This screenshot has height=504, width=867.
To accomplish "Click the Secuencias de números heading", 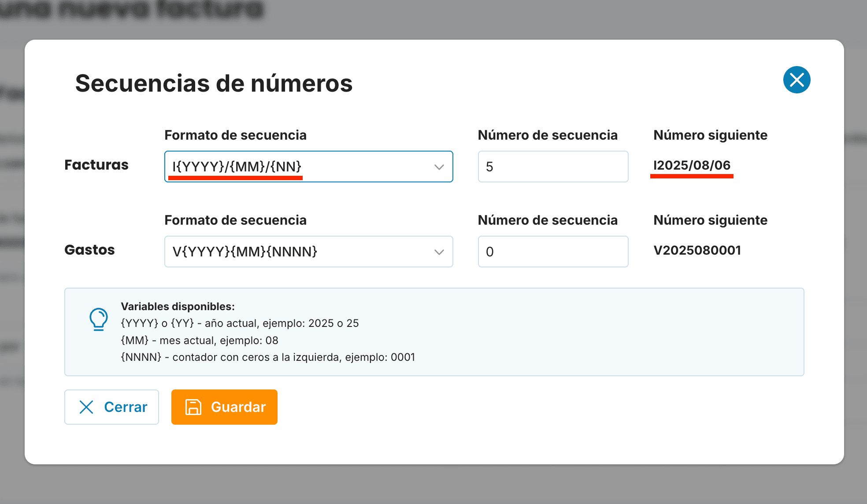I will click(214, 83).
